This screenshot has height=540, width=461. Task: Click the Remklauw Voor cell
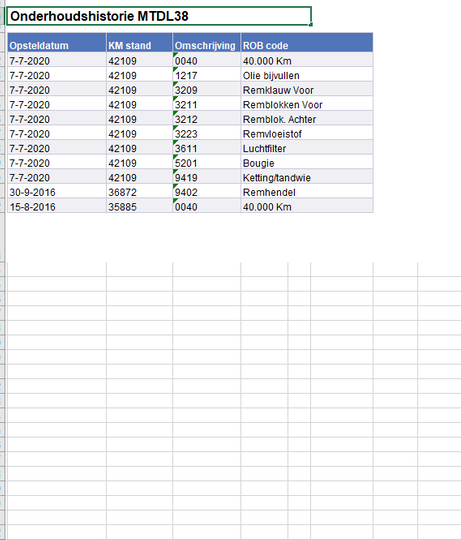307,89
